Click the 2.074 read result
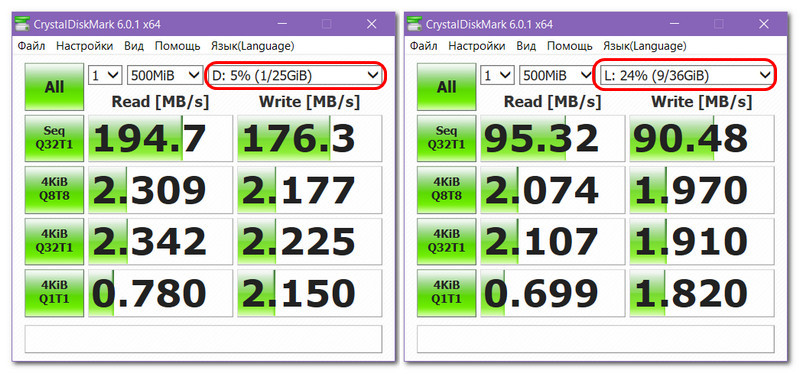 pos(553,189)
